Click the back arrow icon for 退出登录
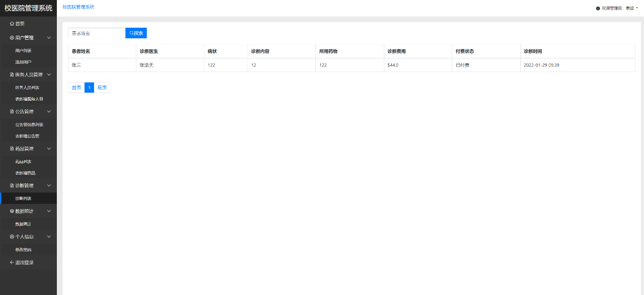Viewport: 644px width, 295px height. point(12,263)
